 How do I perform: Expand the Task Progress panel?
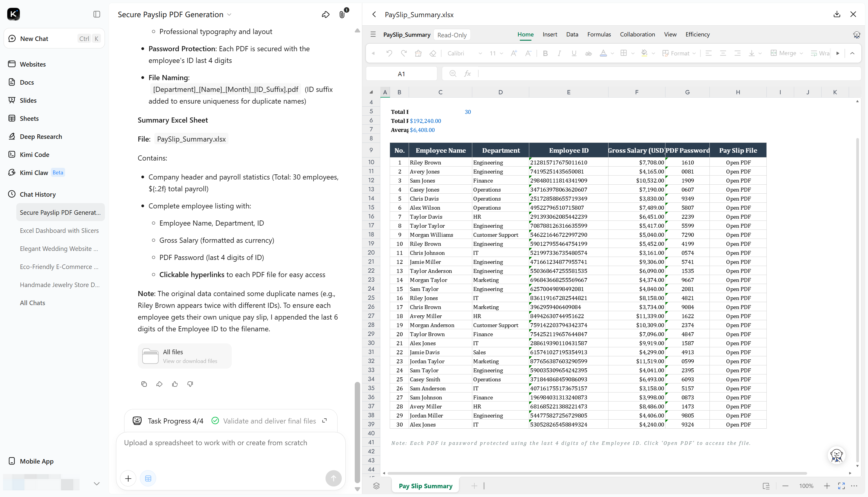pos(325,420)
